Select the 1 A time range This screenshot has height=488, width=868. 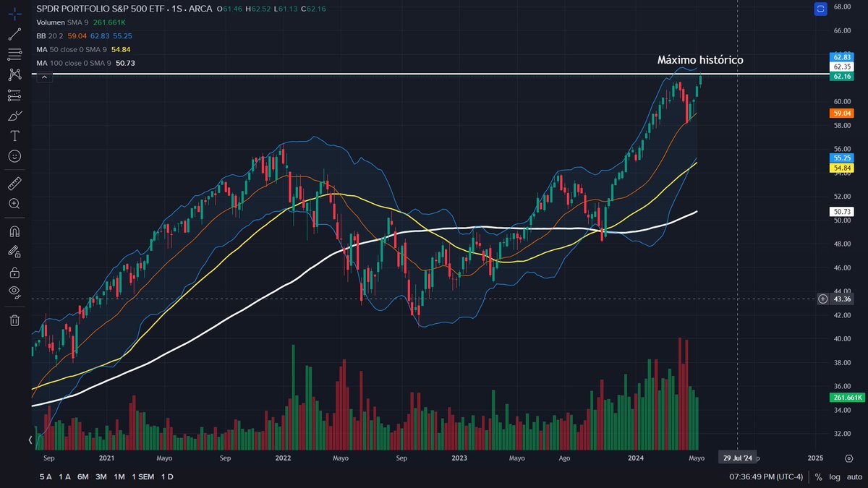[65, 477]
